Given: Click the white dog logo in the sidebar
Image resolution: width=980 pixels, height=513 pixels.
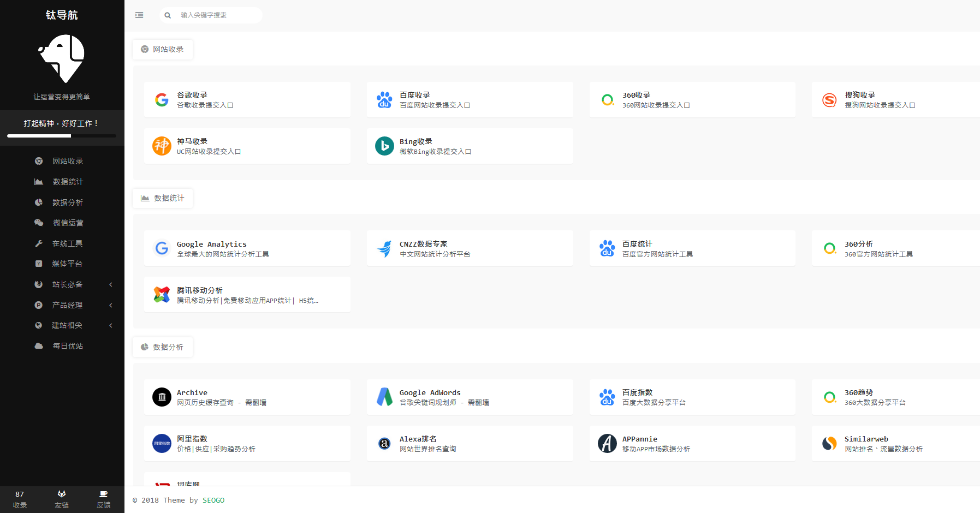Looking at the screenshot, I should 62,58.
